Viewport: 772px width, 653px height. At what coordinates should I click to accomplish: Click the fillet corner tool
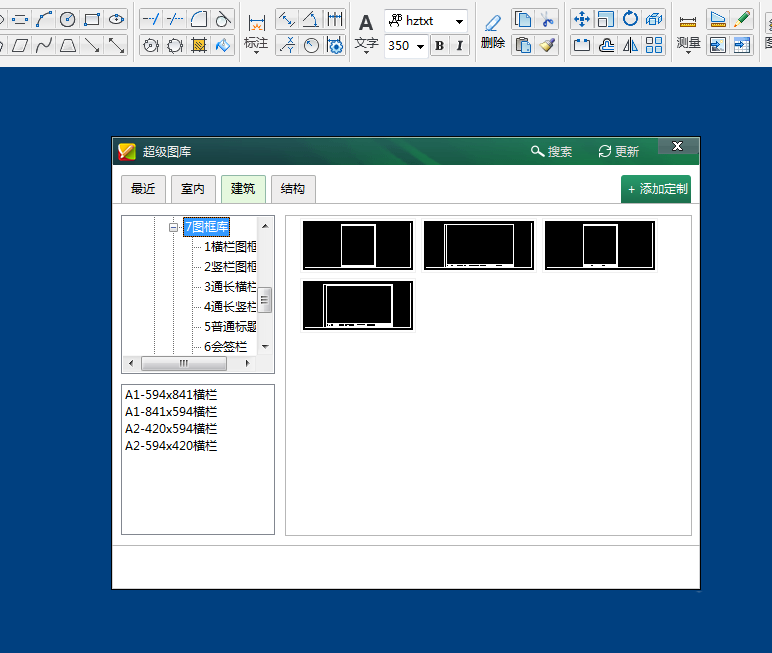(x=199, y=20)
